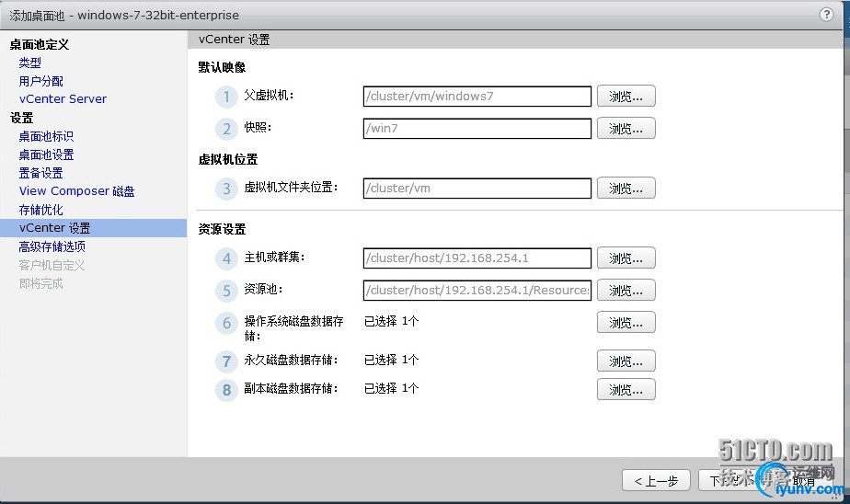
Task: Open 存储优化 (Storage optimization) step
Action: (41, 210)
